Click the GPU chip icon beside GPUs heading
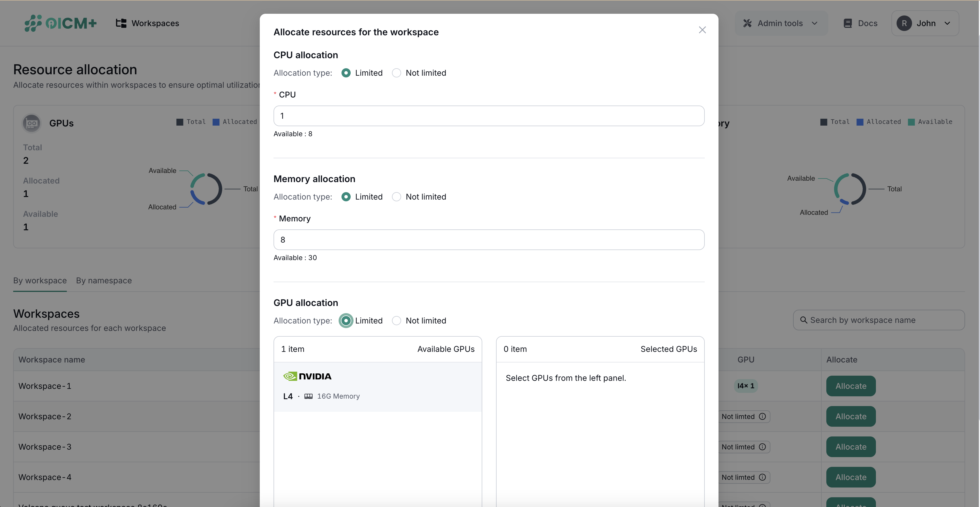Viewport: 980px width, 507px height. [x=32, y=123]
